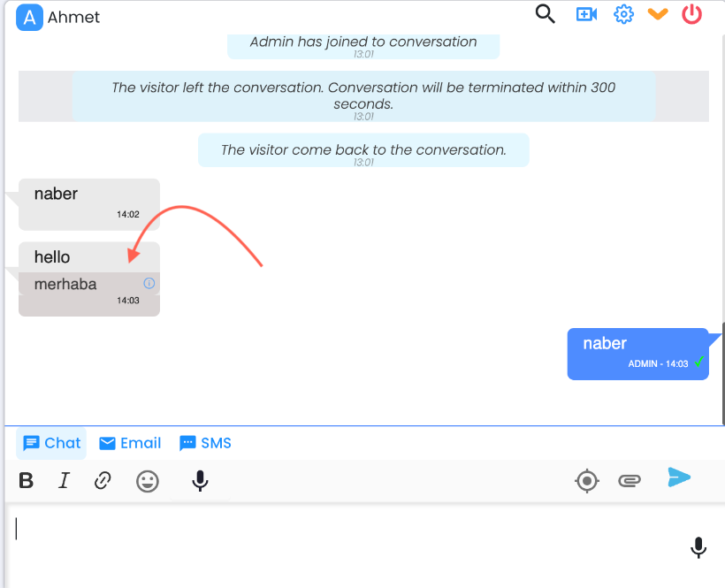Toggle bold formatting
This screenshot has height=588, width=725.
[x=27, y=481]
